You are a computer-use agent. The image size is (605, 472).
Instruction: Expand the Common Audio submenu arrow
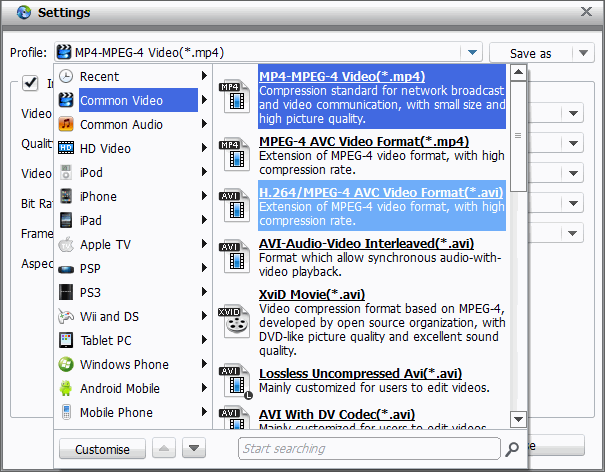click(x=204, y=123)
